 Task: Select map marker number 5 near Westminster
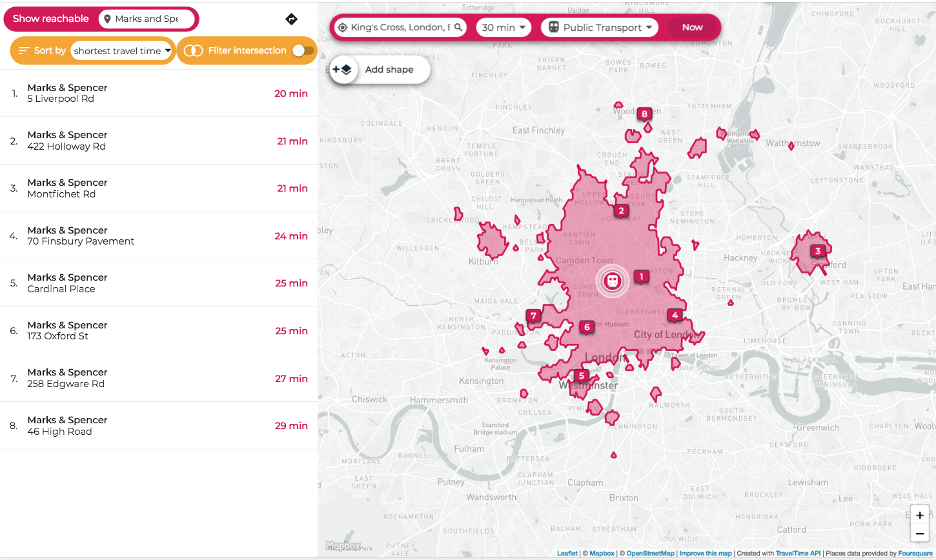pos(581,376)
